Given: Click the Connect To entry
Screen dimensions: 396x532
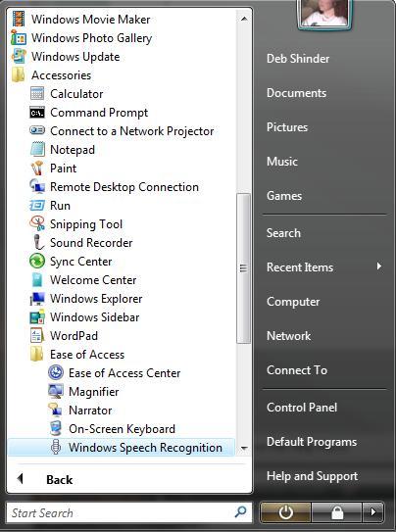Looking at the screenshot, I should click(x=297, y=370).
